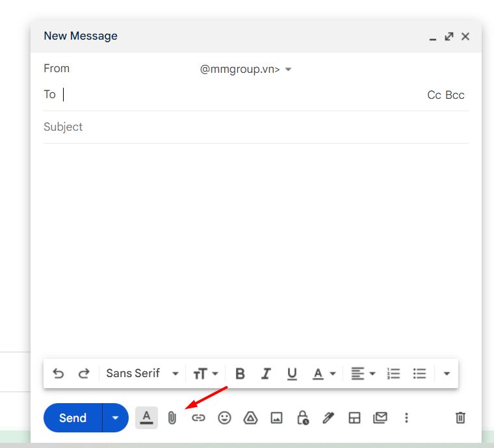Expand the From address dropdown
Screen dimensions: 494x448
coord(289,70)
